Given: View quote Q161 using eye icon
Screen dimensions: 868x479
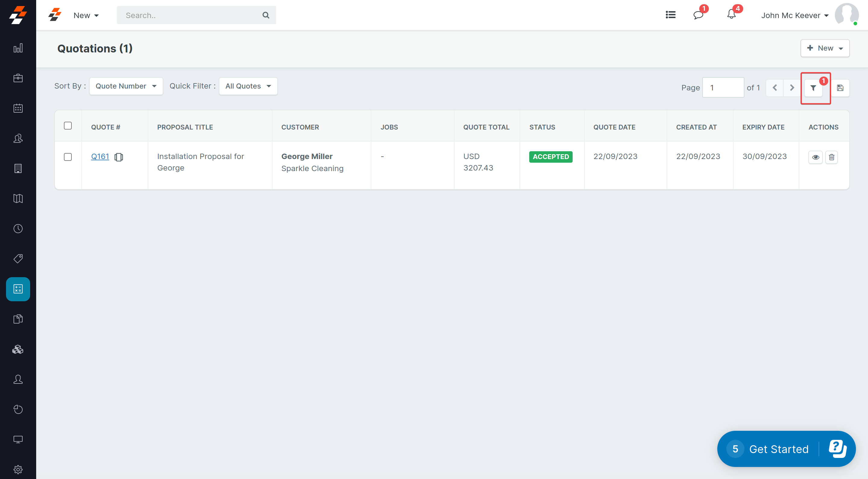Looking at the screenshot, I should click(x=816, y=157).
